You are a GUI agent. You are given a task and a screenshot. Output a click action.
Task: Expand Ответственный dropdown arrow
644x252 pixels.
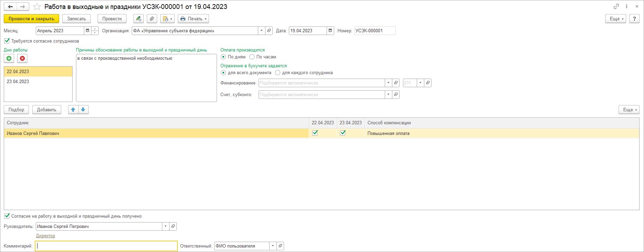tap(273, 246)
